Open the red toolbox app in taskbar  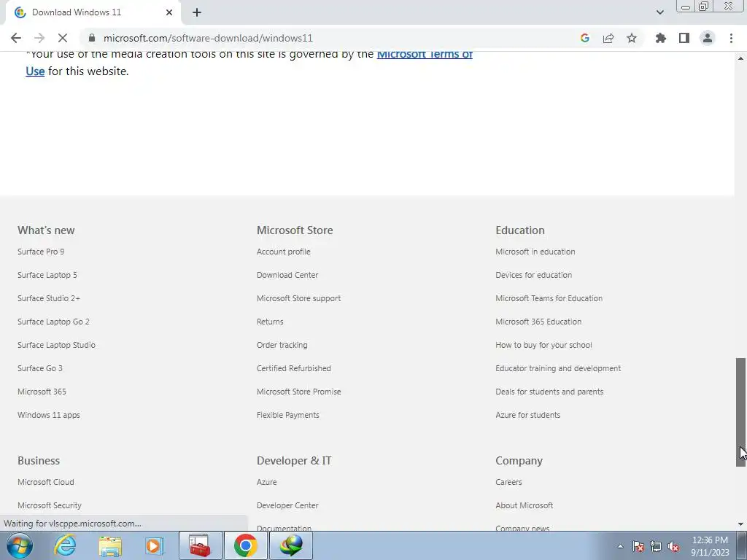click(201, 545)
